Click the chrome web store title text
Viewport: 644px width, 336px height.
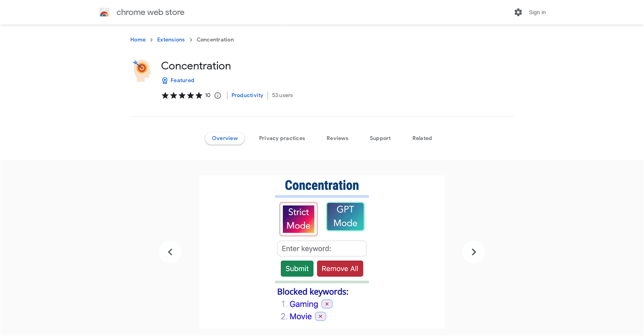coord(150,12)
